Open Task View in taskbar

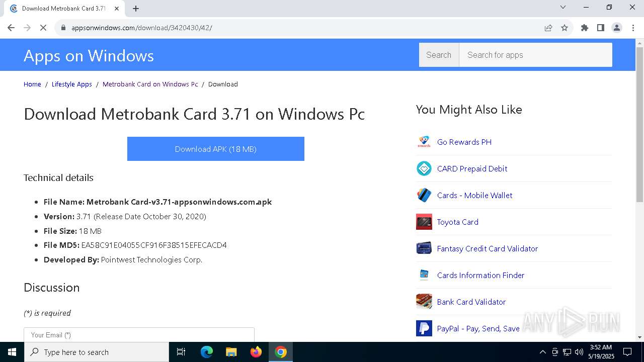[x=181, y=352]
